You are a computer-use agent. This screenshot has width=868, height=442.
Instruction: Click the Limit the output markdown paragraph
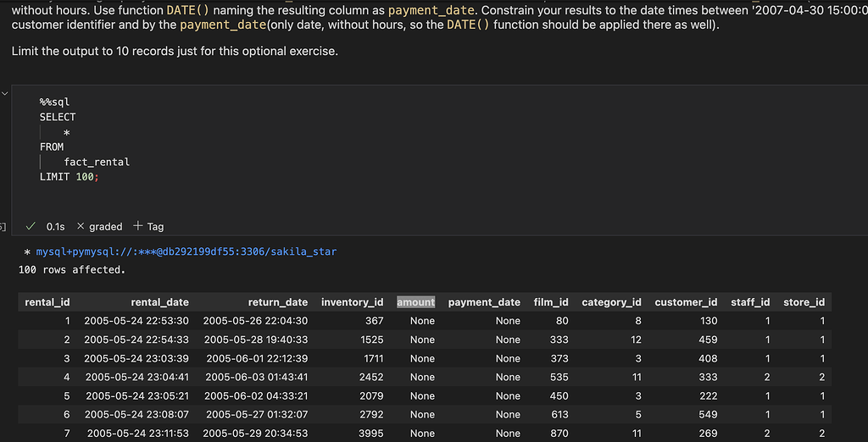pyautogui.click(x=175, y=52)
